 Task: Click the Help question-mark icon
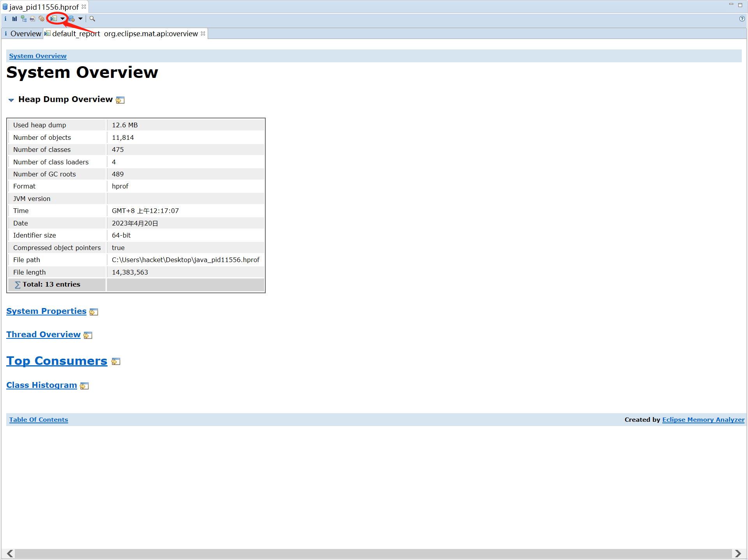(x=742, y=19)
